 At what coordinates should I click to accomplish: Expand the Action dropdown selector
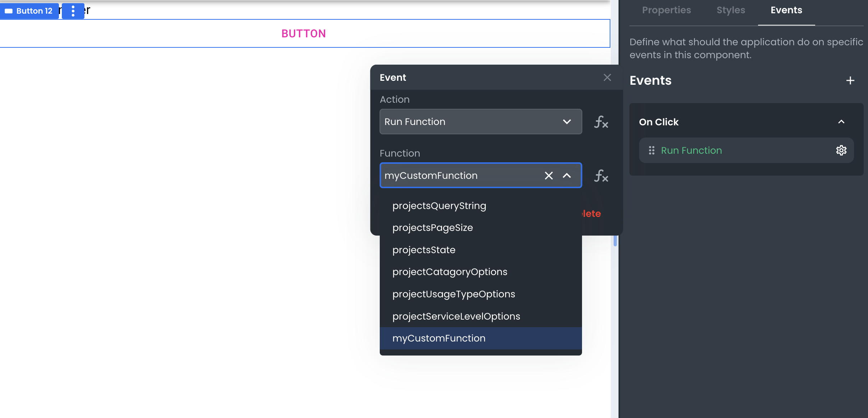click(x=480, y=121)
